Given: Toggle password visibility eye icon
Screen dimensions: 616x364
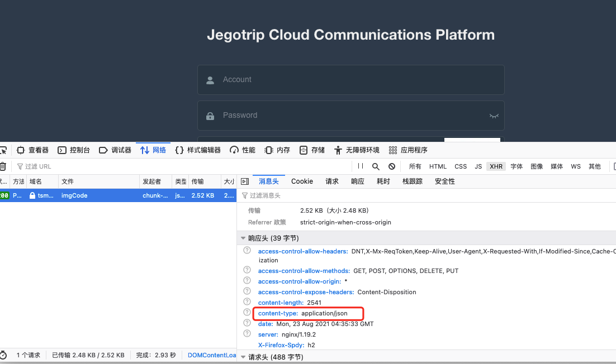Looking at the screenshot, I should pos(494,116).
